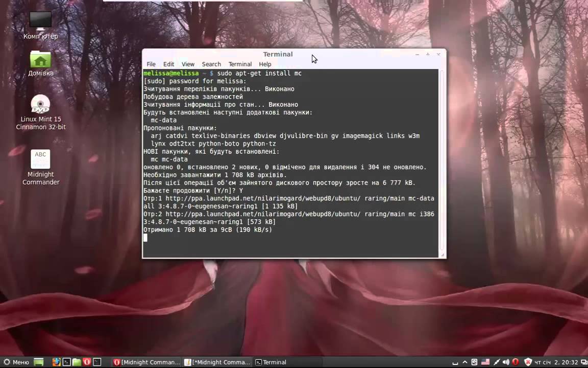Click the keyboard indicator in tray
Screen dimensions: 588x368
coord(455,362)
